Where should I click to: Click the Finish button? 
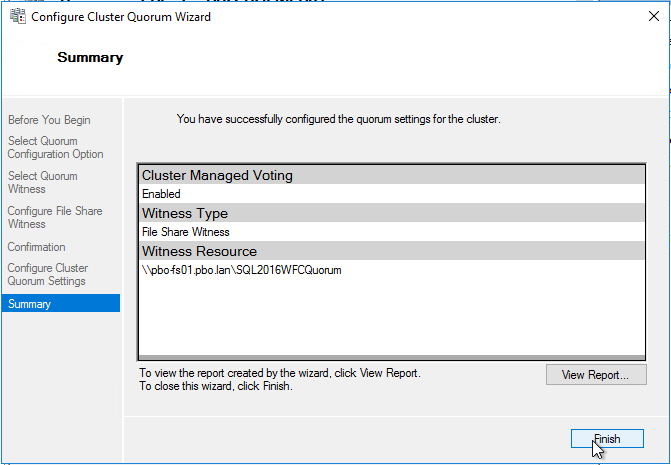click(607, 439)
